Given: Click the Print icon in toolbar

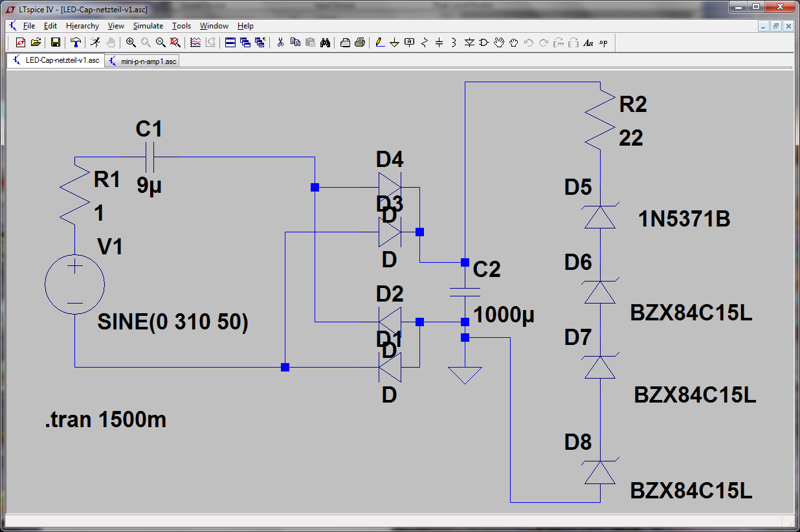Looking at the screenshot, I should (x=360, y=43).
